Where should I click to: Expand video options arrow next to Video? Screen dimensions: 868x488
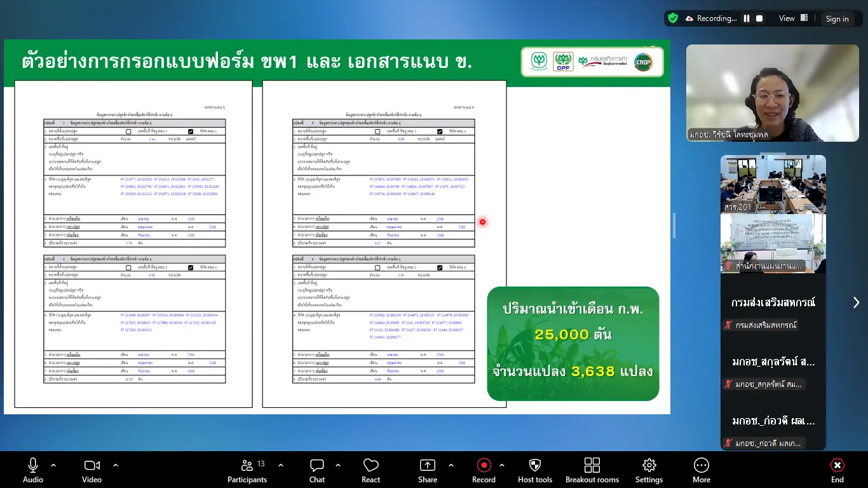click(x=116, y=465)
